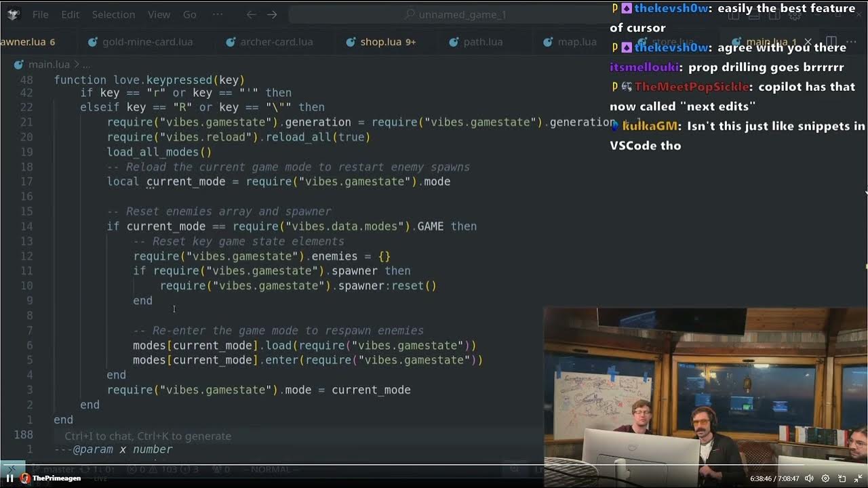Image resolution: width=868 pixels, height=488 pixels.
Task: Click thekevsh0w's 'easily the best feature' message
Action: click(x=733, y=18)
